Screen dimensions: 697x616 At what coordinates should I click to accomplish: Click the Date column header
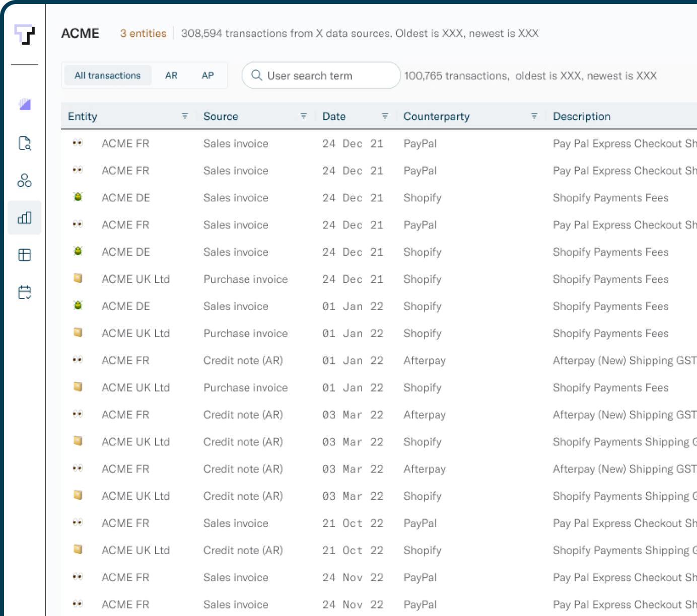(334, 116)
